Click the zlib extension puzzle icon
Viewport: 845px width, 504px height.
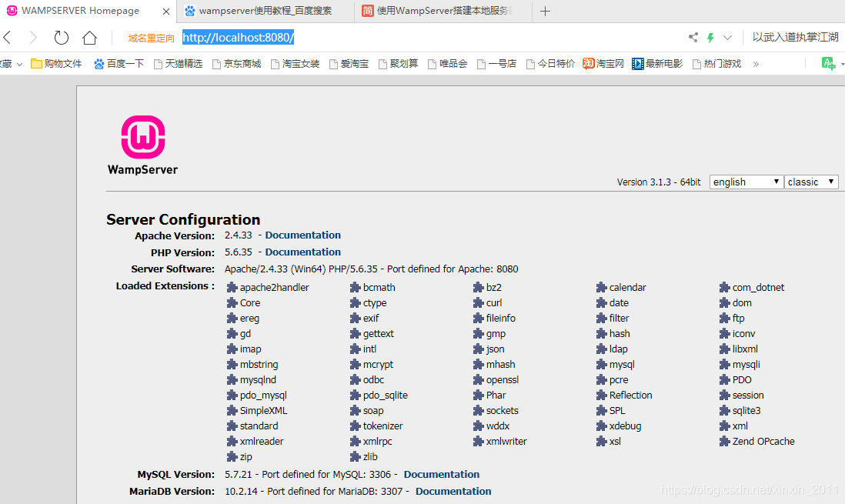coord(355,456)
